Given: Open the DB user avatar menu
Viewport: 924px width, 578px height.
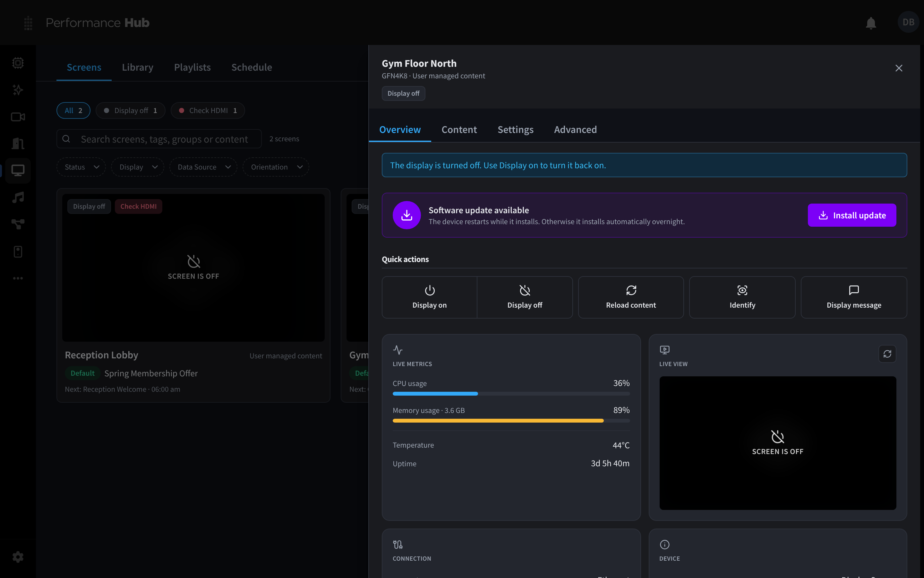Looking at the screenshot, I should pos(908,22).
